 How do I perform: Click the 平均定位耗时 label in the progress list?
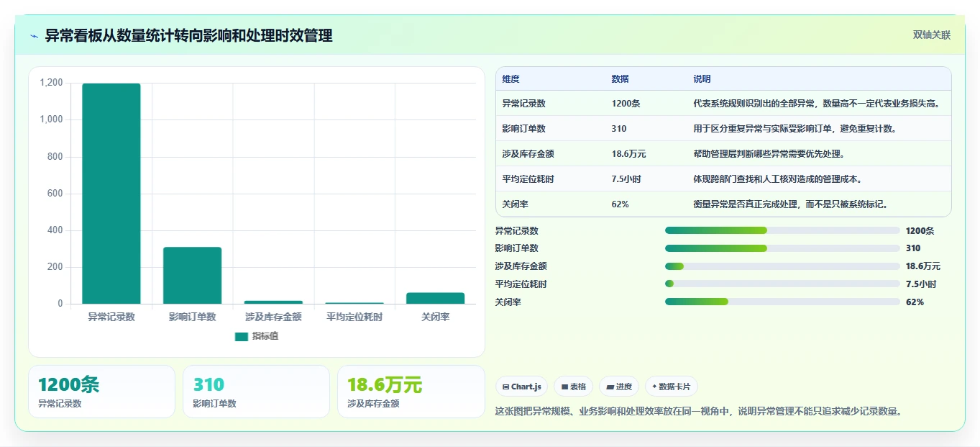[521, 284]
